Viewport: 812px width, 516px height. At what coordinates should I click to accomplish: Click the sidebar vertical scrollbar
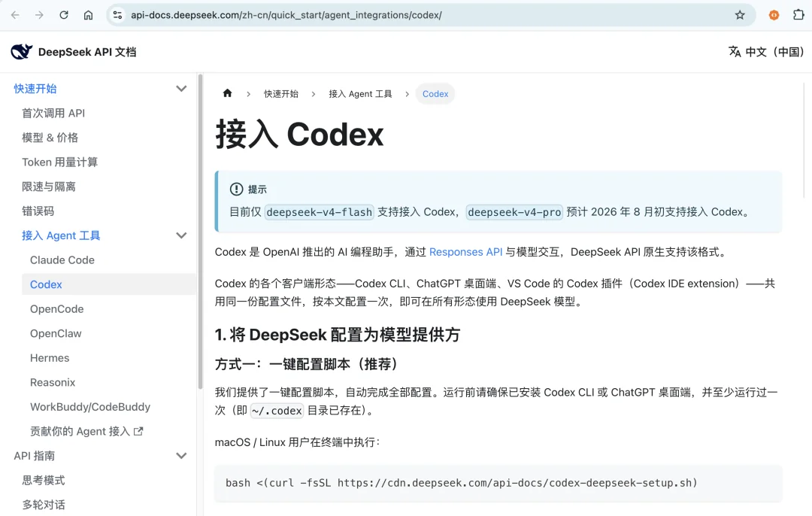pyautogui.click(x=201, y=232)
